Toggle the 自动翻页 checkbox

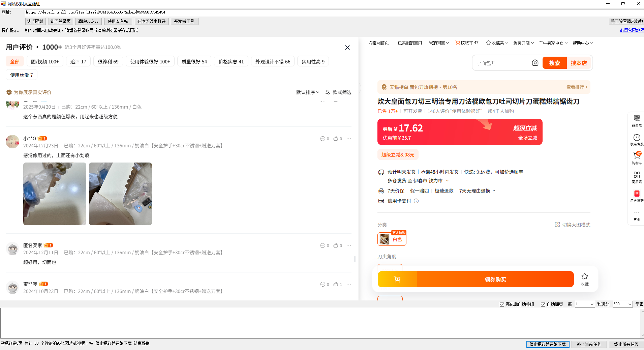pos(543,304)
